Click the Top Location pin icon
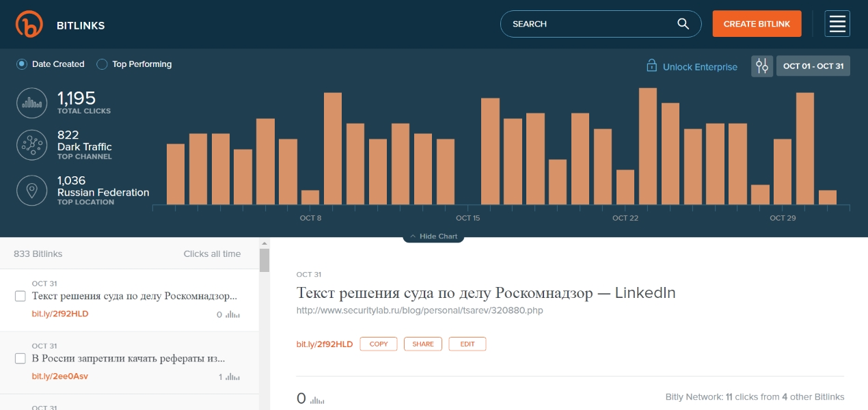868x410 pixels. [x=31, y=190]
